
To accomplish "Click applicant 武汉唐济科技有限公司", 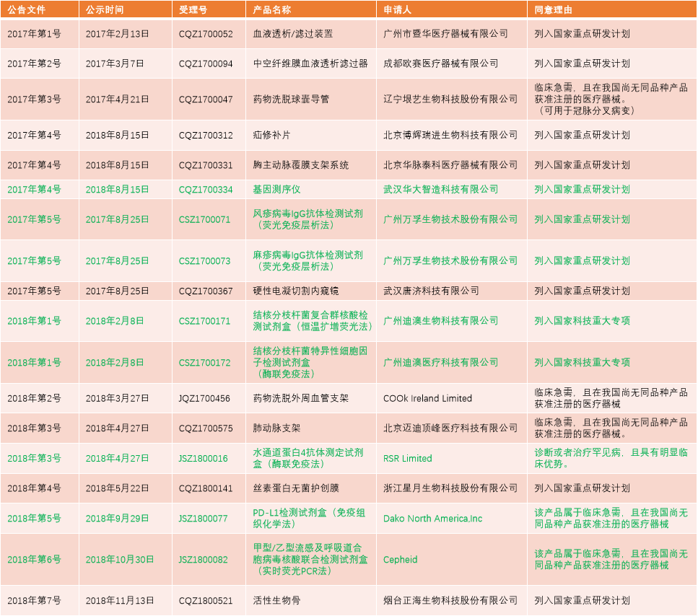I will pyautogui.click(x=431, y=291).
